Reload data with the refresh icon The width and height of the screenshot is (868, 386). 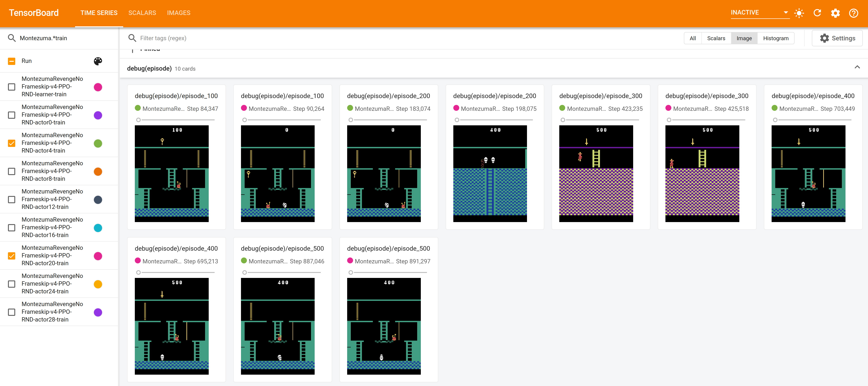click(817, 13)
